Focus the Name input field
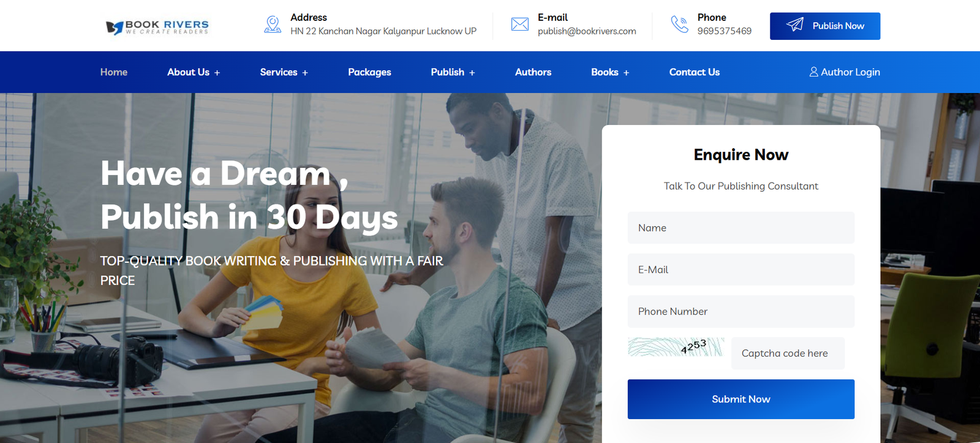The image size is (980, 443). click(x=741, y=228)
